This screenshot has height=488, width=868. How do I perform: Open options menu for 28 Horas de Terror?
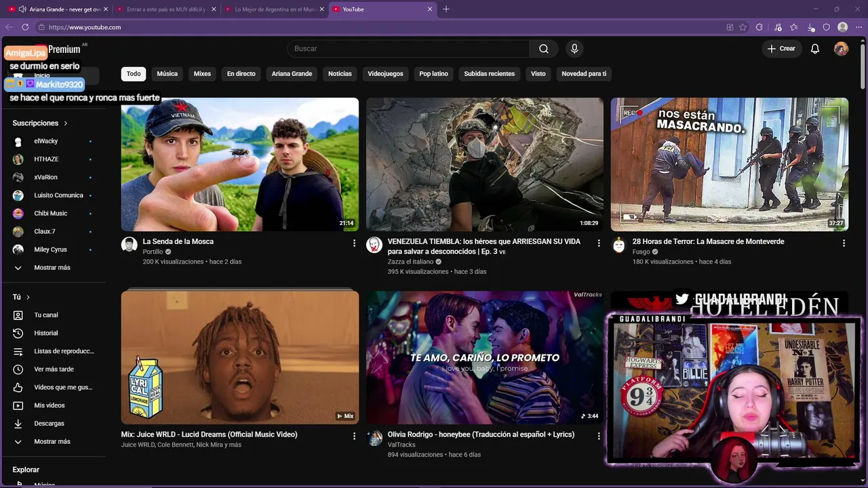844,243
